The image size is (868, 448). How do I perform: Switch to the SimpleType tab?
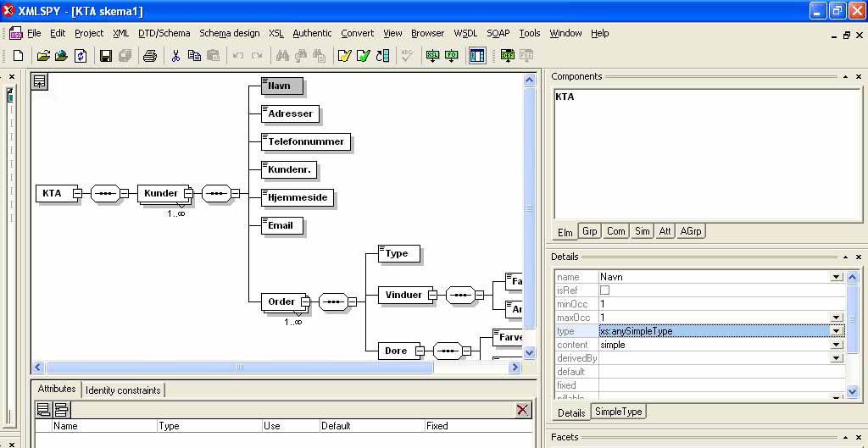click(x=618, y=412)
